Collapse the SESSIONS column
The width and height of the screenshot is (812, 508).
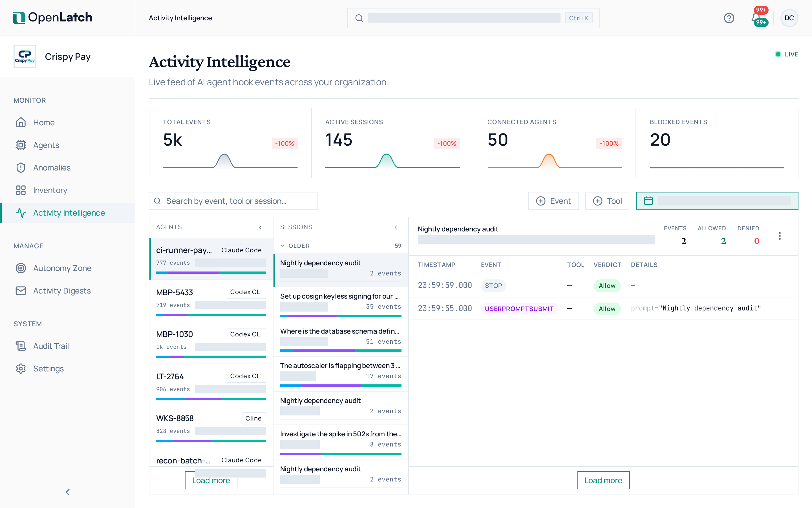tap(396, 227)
